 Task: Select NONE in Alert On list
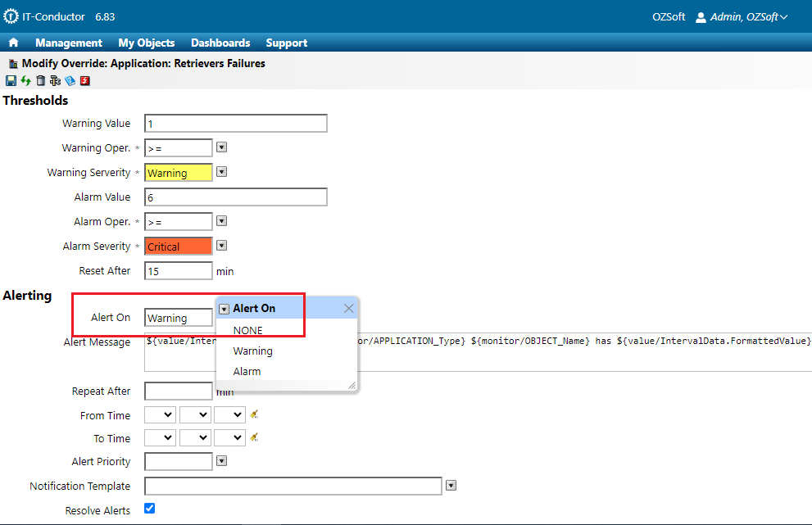click(x=247, y=330)
